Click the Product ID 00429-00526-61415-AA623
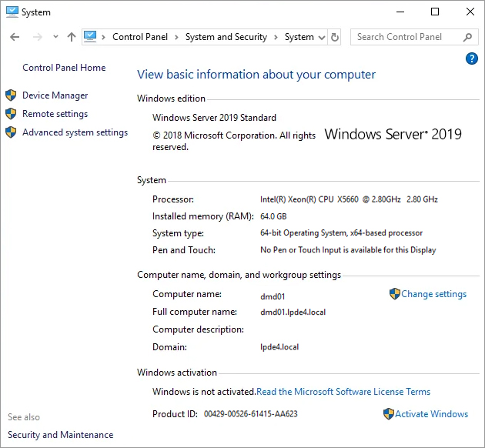Screen dimensions: 485x448 tap(250, 414)
